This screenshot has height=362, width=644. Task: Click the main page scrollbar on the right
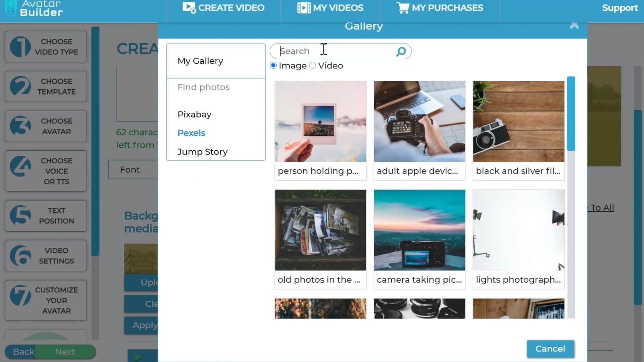coord(638,208)
